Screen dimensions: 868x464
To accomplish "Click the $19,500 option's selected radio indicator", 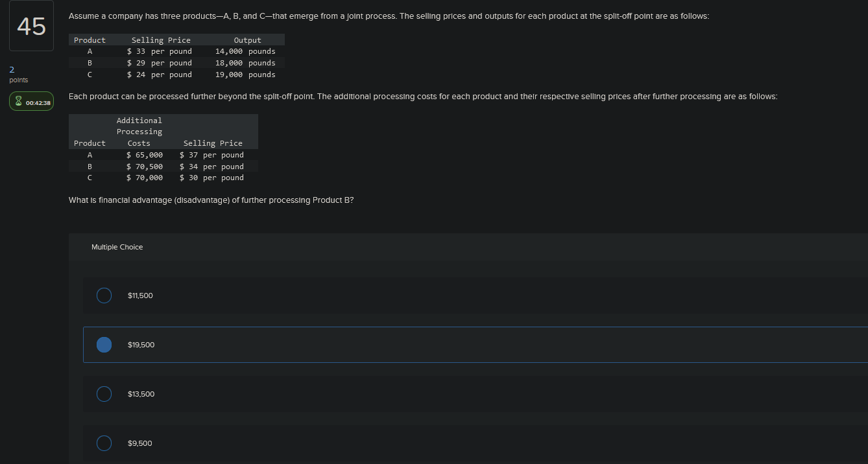I will (x=104, y=344).
